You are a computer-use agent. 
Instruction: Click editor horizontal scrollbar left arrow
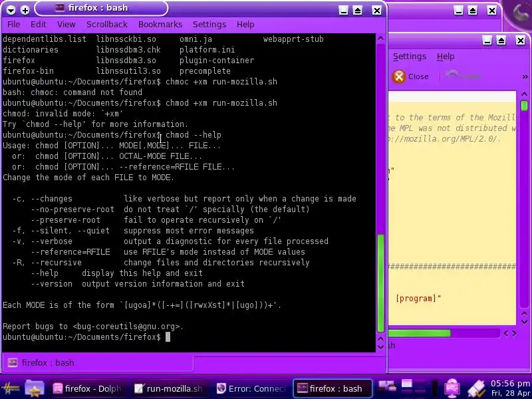(x=506, y=334)
